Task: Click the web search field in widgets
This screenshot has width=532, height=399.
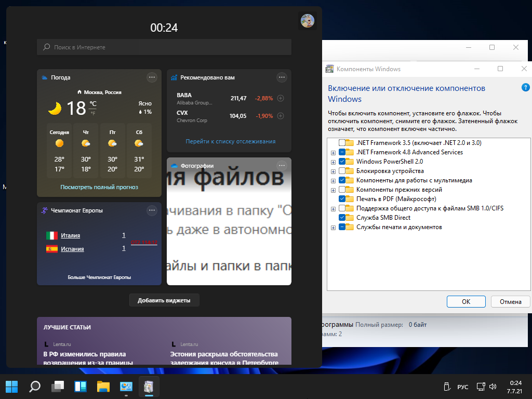Action: pos(164,47)
